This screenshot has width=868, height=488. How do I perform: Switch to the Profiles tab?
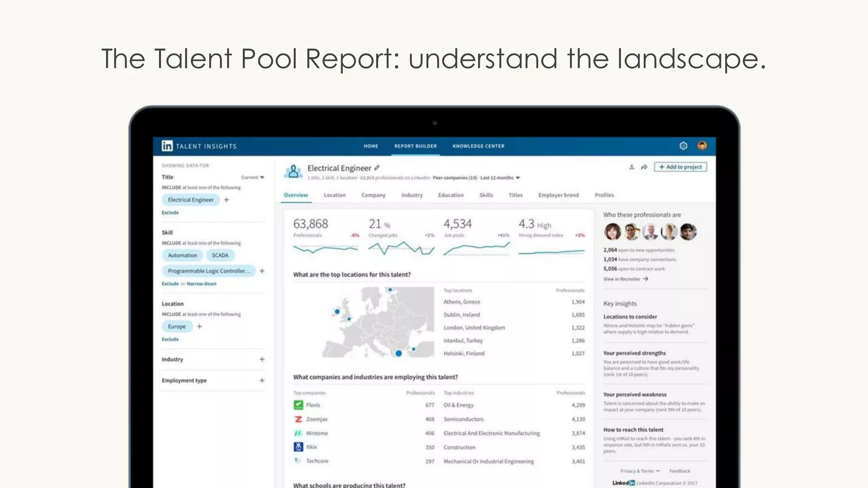click(604, 195)
